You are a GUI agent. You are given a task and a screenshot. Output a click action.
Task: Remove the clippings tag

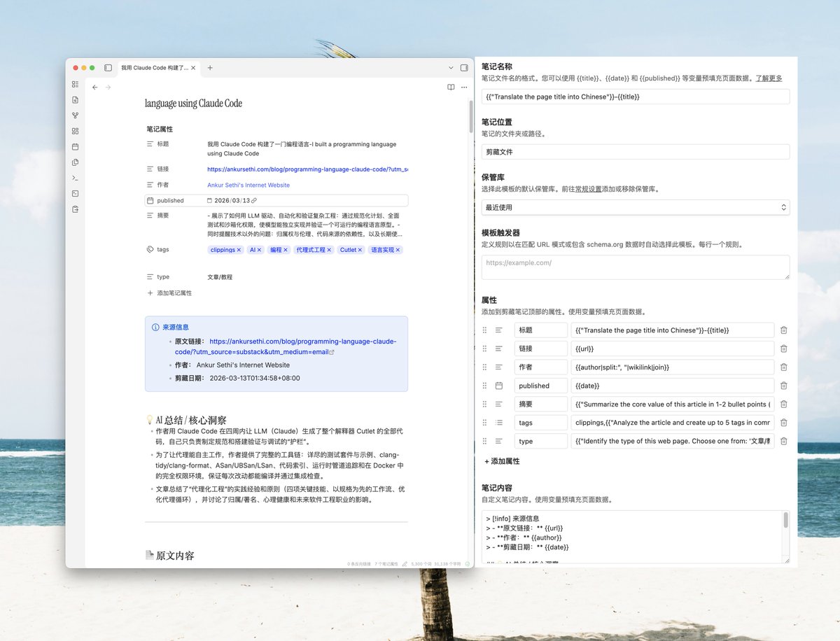click(239, 250)
